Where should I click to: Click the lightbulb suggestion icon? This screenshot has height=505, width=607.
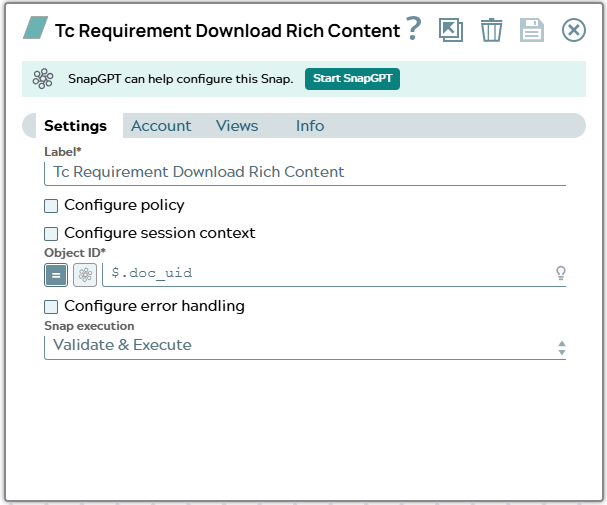pos(561,273)
